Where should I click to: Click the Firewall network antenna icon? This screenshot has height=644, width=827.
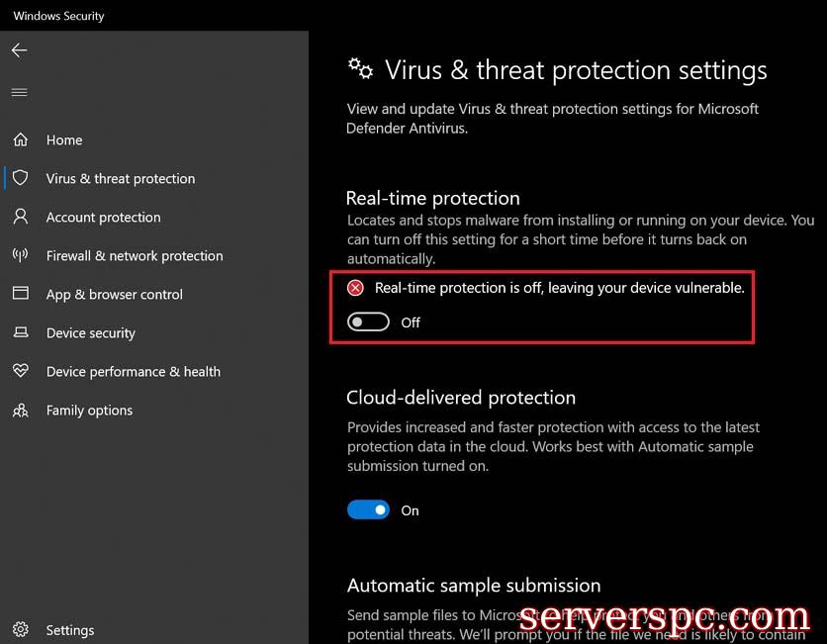coord(21,255)
